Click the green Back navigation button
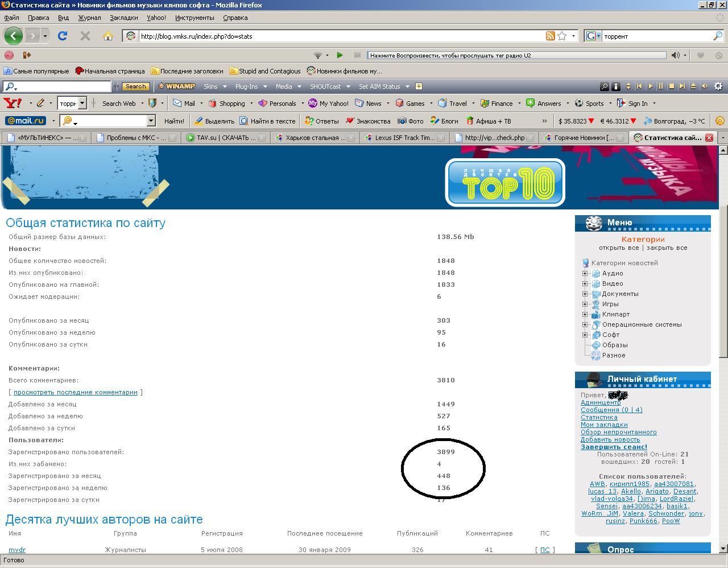 14,36
